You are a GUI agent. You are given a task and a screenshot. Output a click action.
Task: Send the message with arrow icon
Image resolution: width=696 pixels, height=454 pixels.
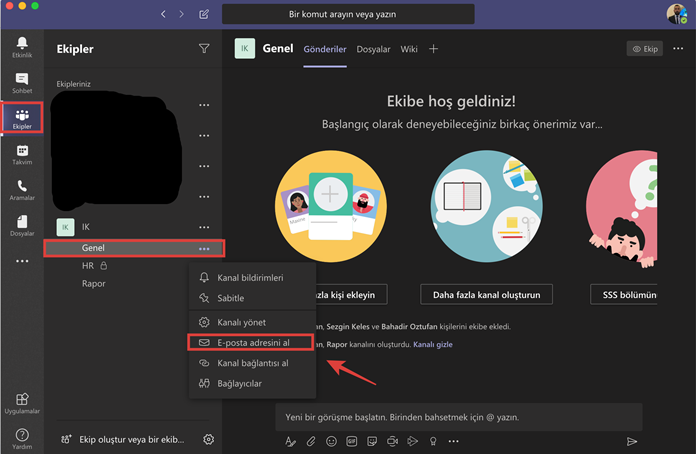coord(632,441)
